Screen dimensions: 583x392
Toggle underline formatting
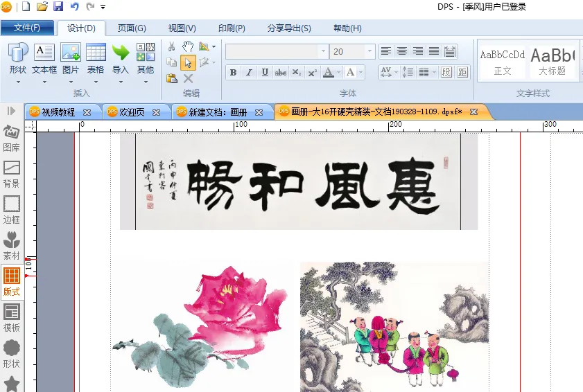(x=265, y=73)
